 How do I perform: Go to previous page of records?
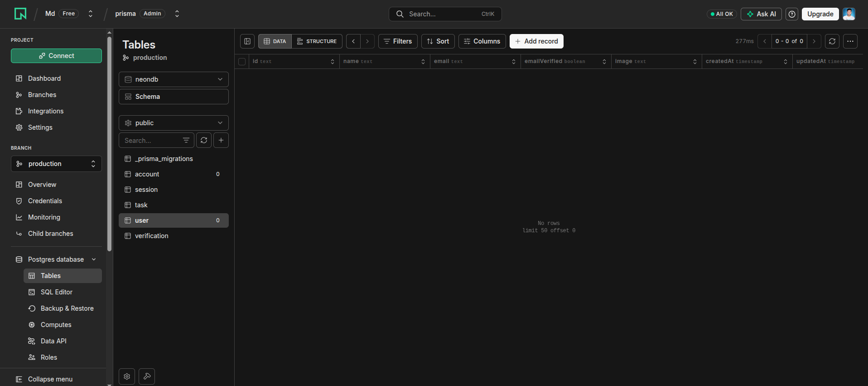pyautogui.click(x=765, y=41)
